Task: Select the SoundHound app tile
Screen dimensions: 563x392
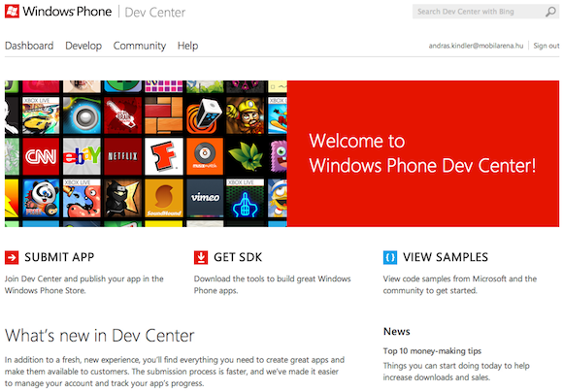Action: click(x=164, y=198)
